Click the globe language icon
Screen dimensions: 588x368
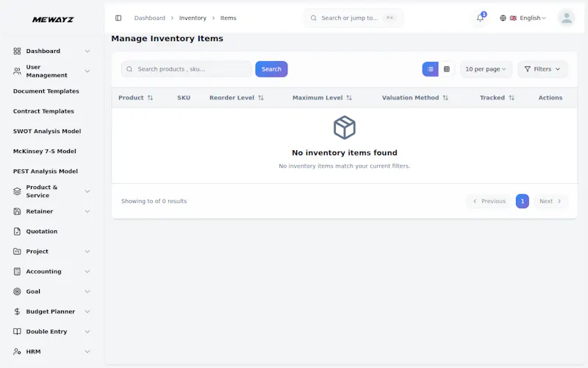[x=503, y=18]
